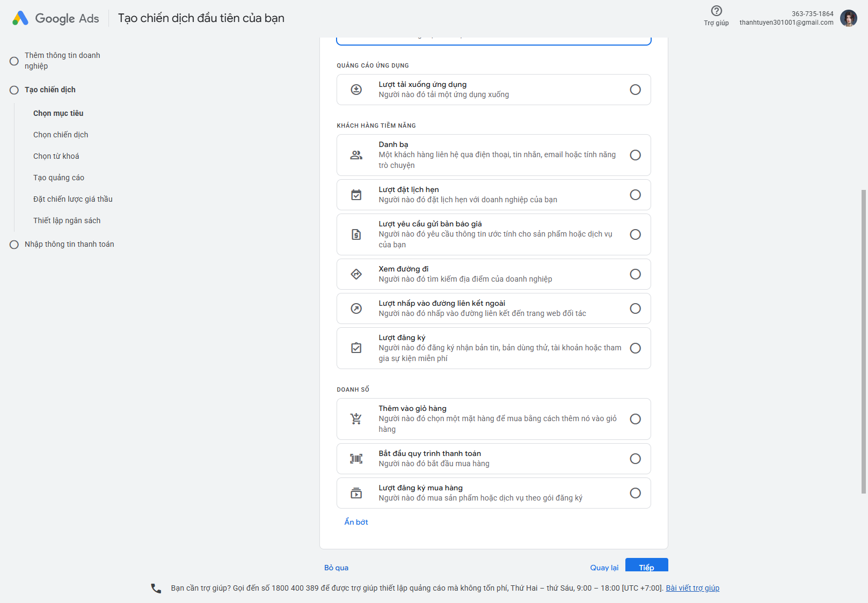Click the Lượt đặt lịch hẹn title

click(409, 189)
